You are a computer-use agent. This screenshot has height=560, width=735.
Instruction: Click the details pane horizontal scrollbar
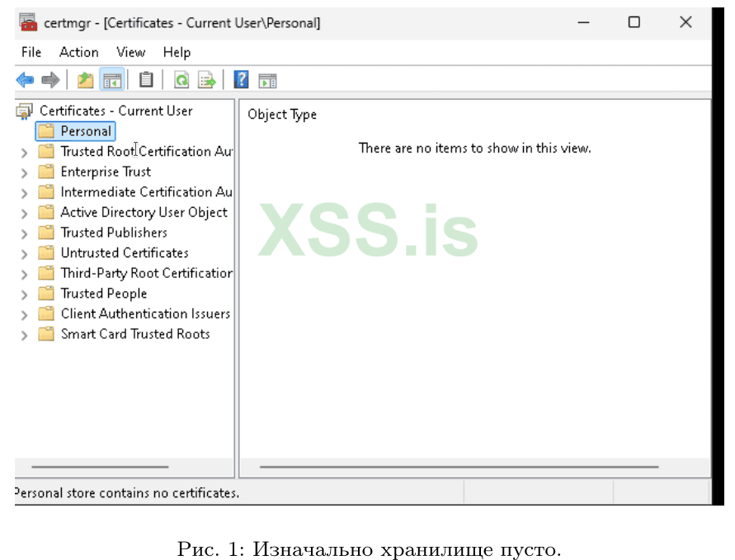click(x=459, y=467)
